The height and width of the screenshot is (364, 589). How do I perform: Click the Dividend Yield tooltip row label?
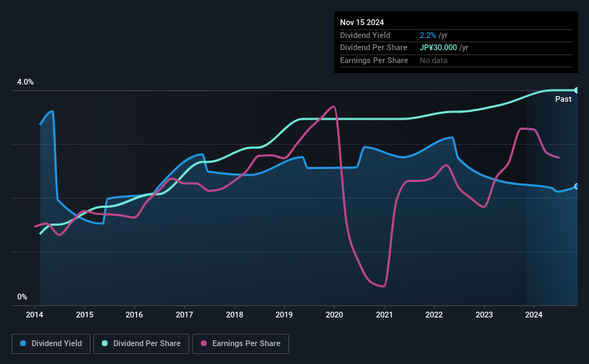[x=365, y=35]
